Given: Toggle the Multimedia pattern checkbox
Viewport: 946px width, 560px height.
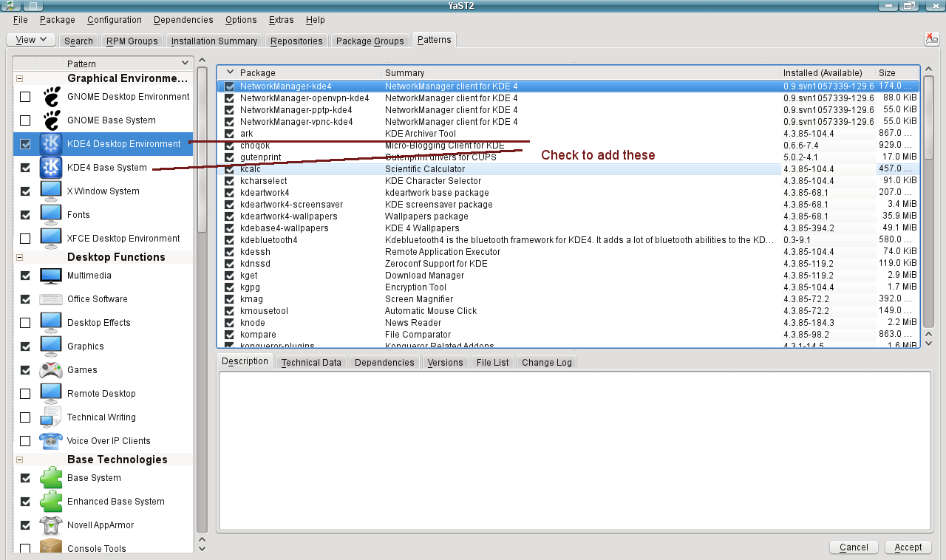Looking at the screenshot, I should click(25, 276).
